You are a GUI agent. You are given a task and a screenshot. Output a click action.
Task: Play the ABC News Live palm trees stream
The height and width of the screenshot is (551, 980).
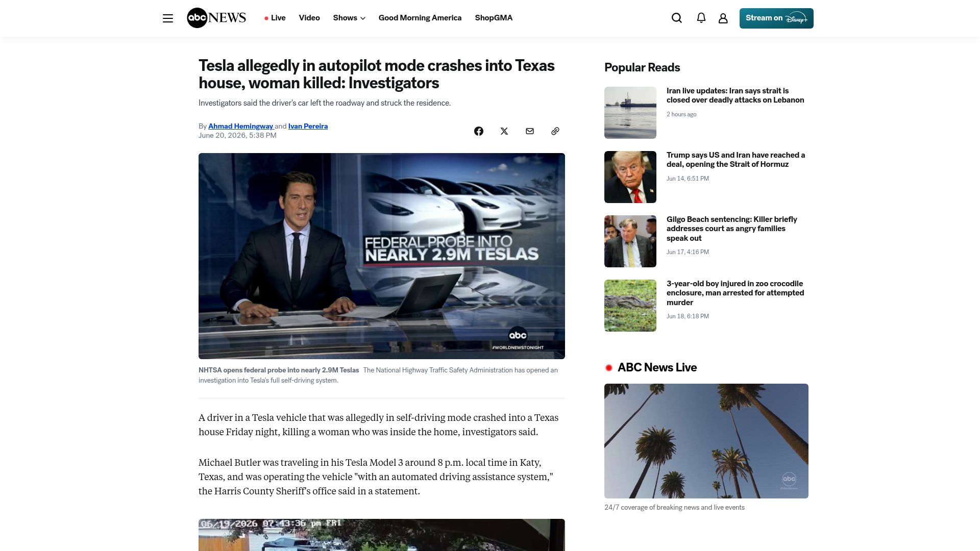[x=706, y=441]
